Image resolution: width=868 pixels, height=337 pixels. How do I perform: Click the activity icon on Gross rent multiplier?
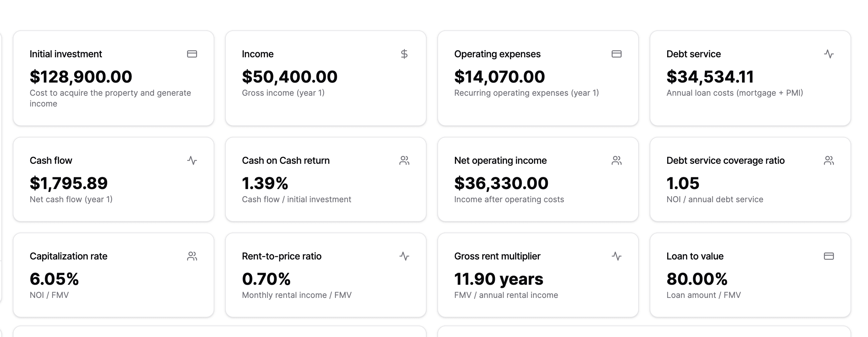[x=617, y=256]
